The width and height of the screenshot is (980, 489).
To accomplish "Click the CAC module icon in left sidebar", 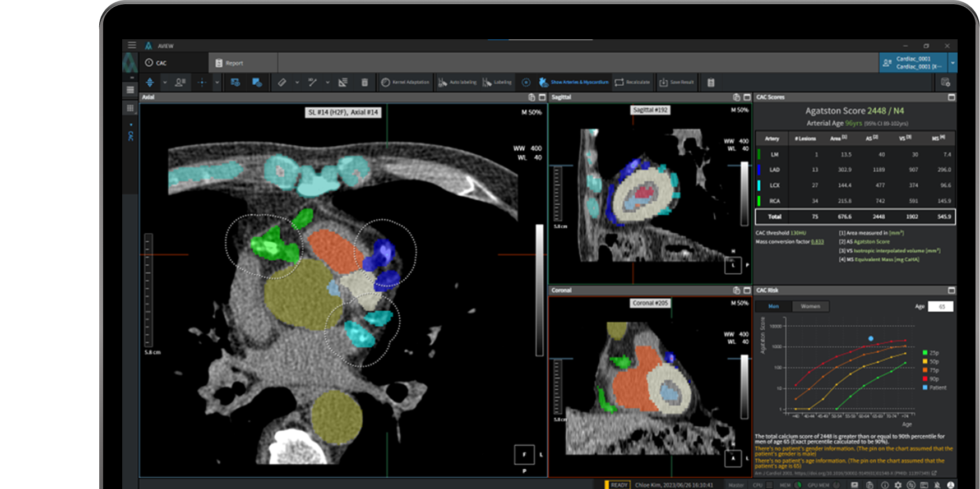I will pos(131,136).
